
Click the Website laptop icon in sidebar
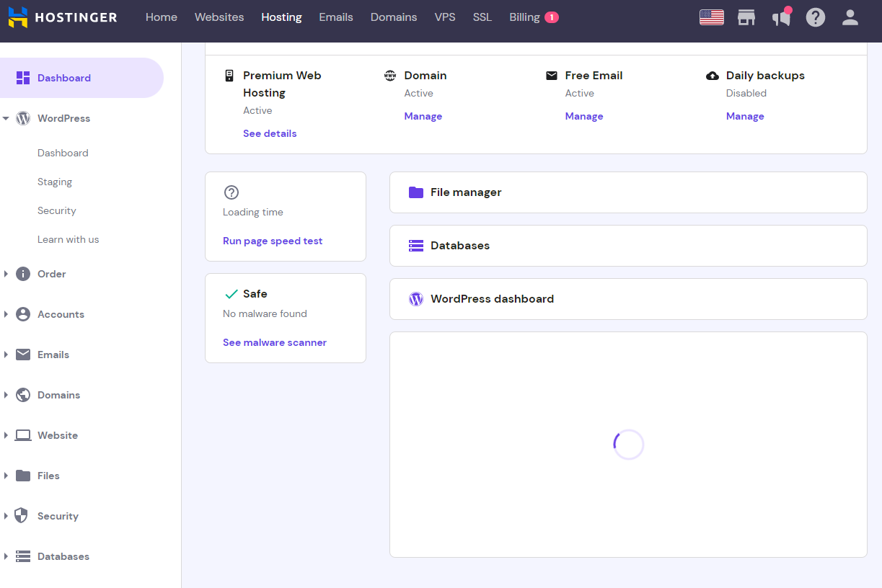[23, 435]
